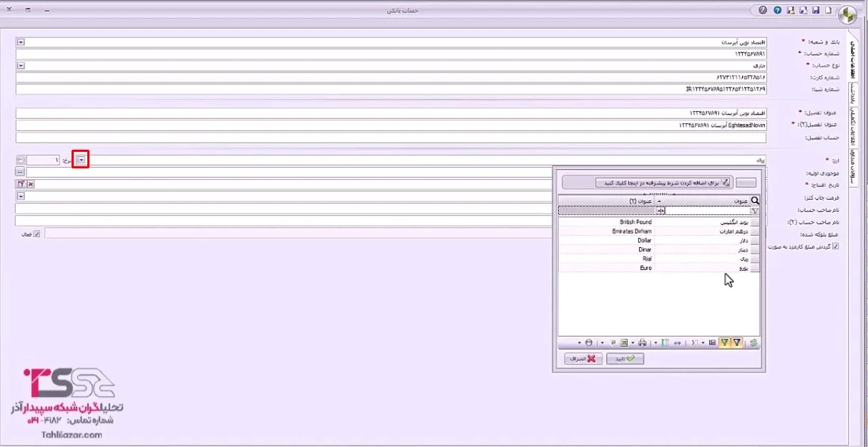Cancel the currency popup with انصراف button
The height and width of the screenshot is (447, 868).
pyautogui.click(x=583, y=358)
